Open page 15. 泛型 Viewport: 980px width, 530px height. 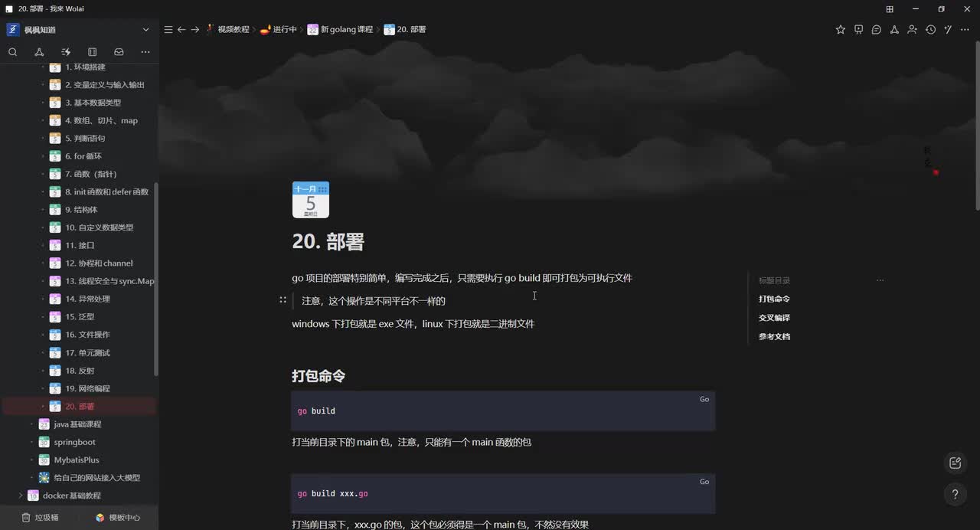click(80, 317)
